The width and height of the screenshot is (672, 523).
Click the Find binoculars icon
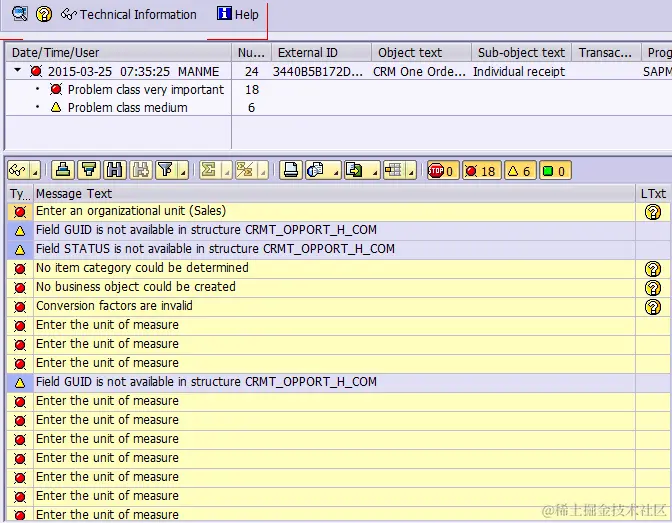coord(114,171)
